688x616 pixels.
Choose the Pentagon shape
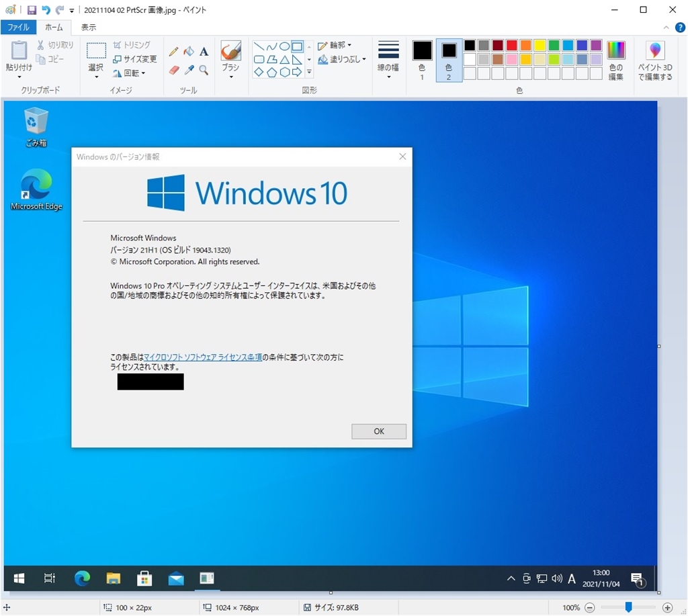[271, 72]
